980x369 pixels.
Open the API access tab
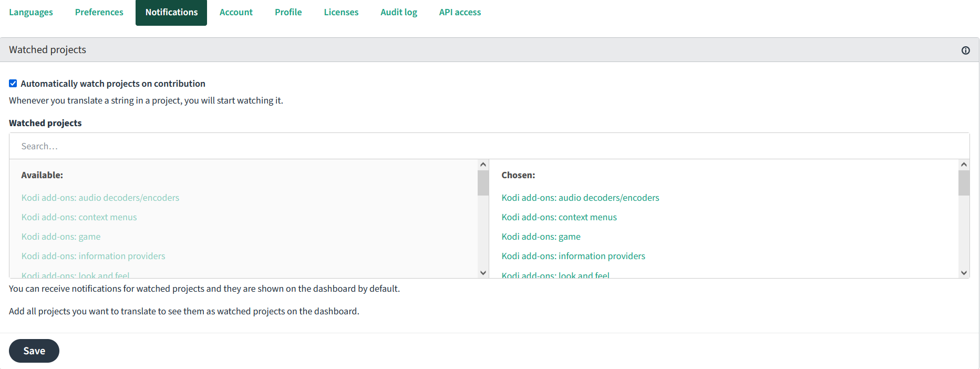pos(460,12)
